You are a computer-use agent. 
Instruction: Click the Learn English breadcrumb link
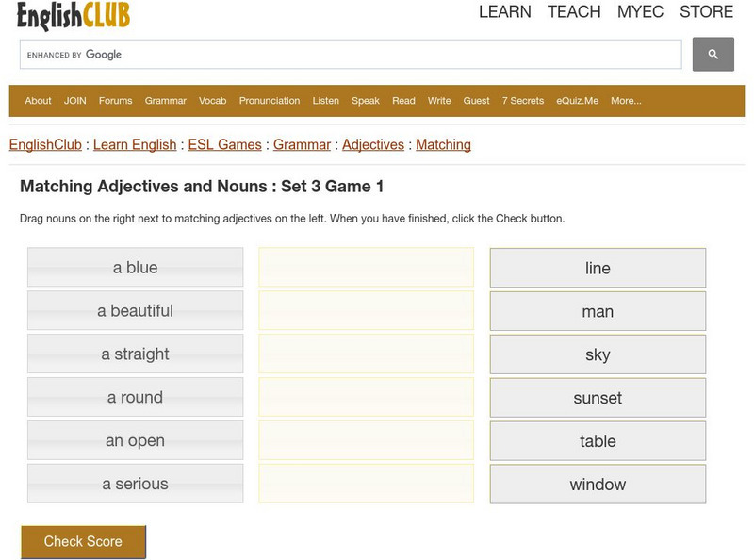(x=135, y=144)
